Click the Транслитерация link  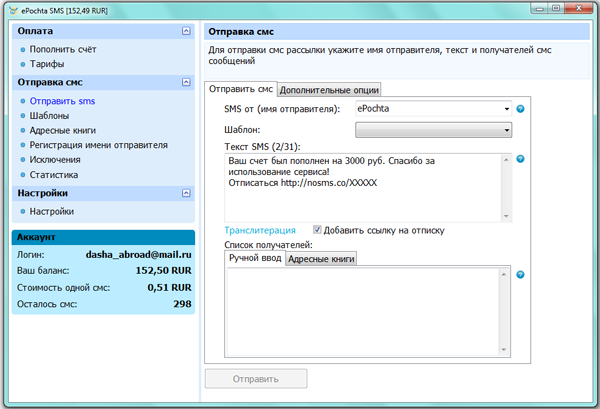coord(260,230)
